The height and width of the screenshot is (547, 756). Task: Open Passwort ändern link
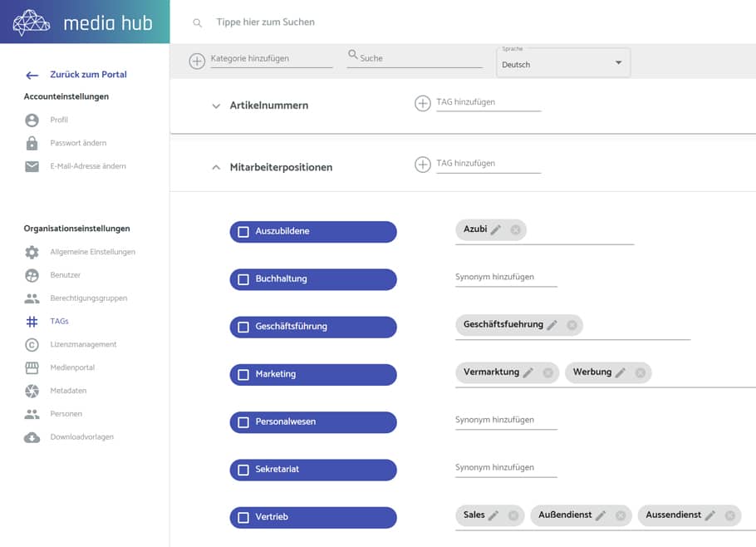(x=78, y=143)
